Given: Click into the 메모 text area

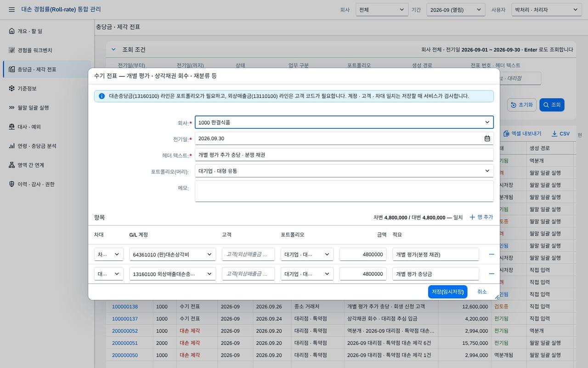Looking at the screenshot, I should pyautogui.click(x=344, y=191).
